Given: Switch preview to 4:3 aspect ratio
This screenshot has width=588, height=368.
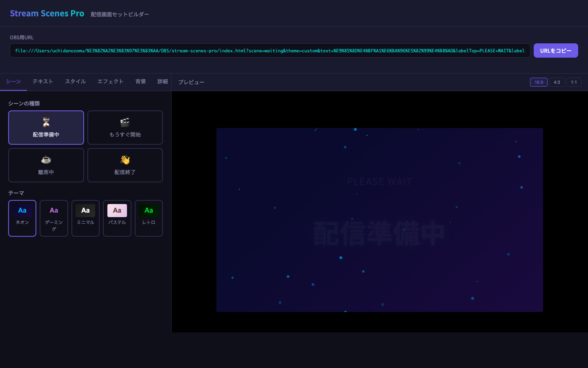Looking at the screenshot, I should pos(557,82).
